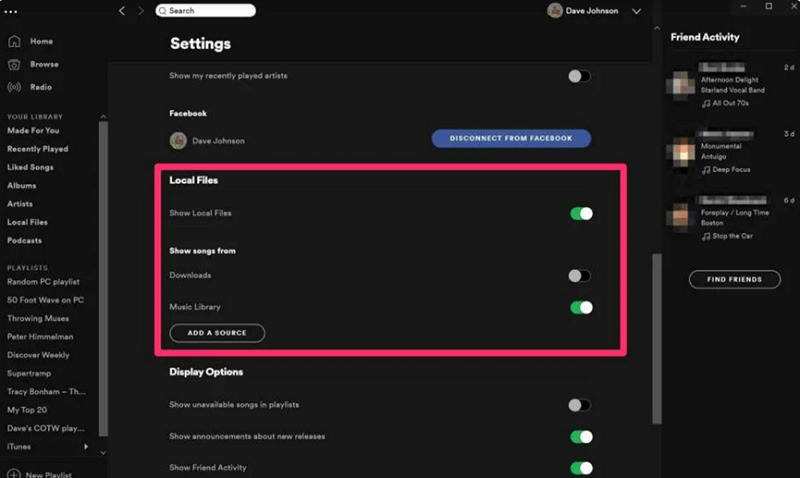The width and height of the screenshot is (800, 478).
Task: Click the Add a Source button
Action: point(217,333)
